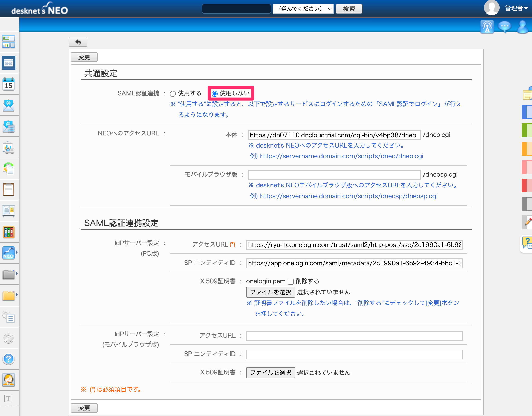Open the web mail envelope icon

click(9, 105)
